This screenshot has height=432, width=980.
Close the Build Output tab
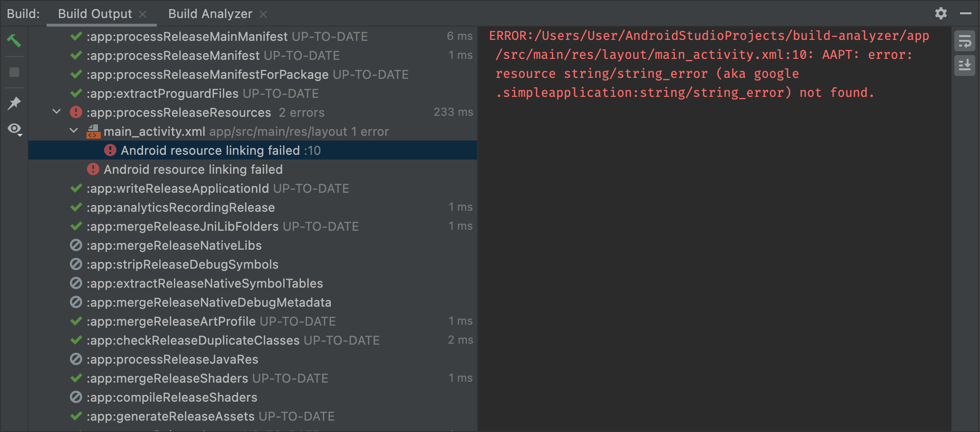point(143,14)
